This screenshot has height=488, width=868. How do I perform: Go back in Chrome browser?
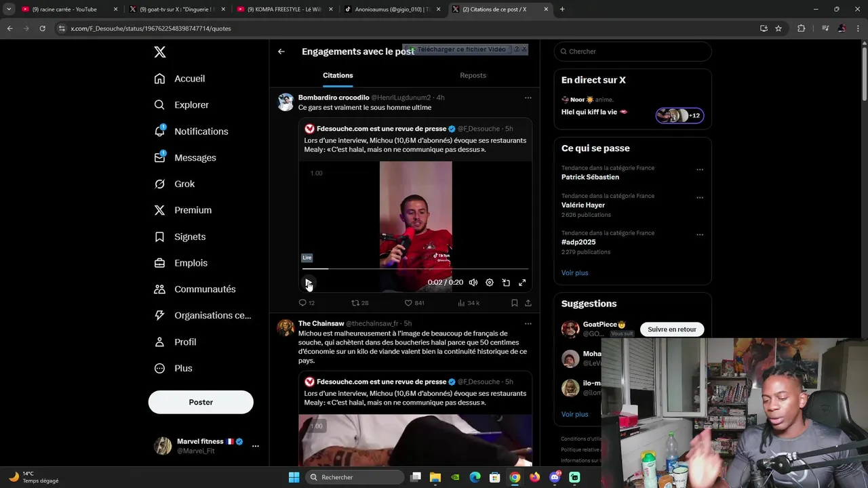click(x=9, y=28)
